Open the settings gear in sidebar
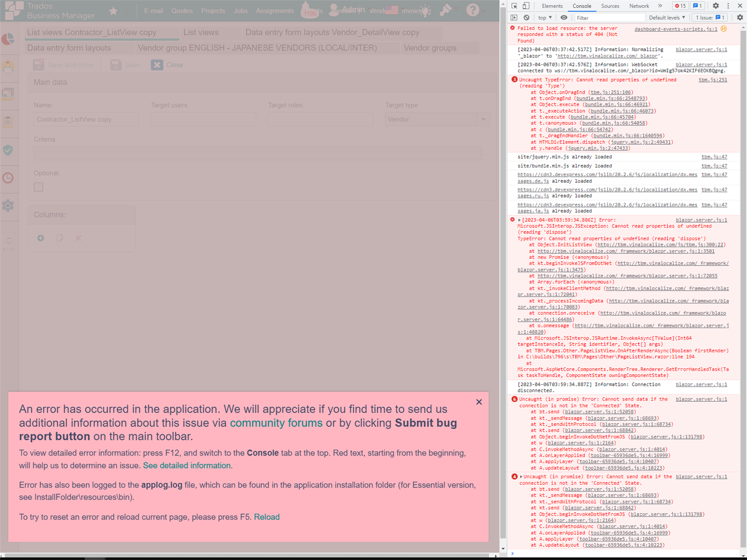This screenshot has height=560, width=747. [8, 205]
